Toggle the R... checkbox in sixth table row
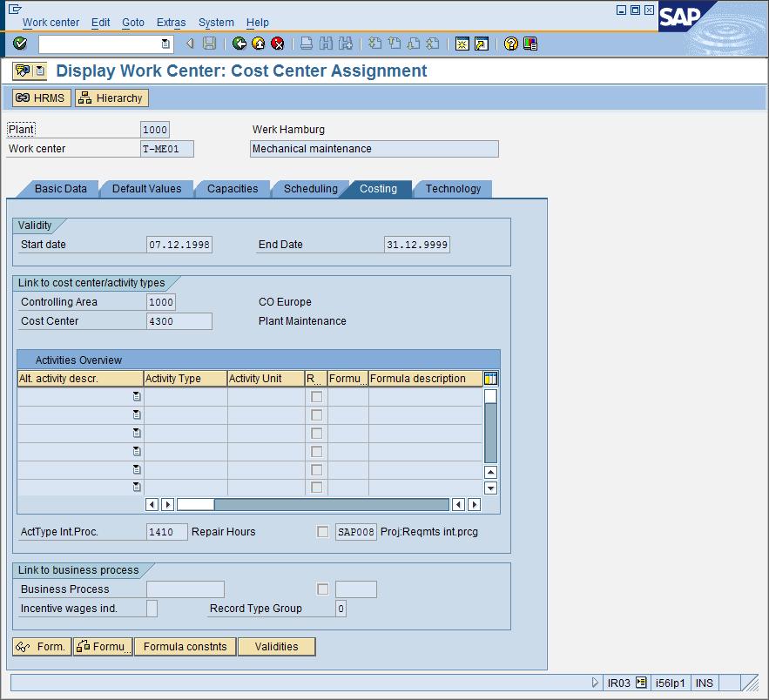 317,488
